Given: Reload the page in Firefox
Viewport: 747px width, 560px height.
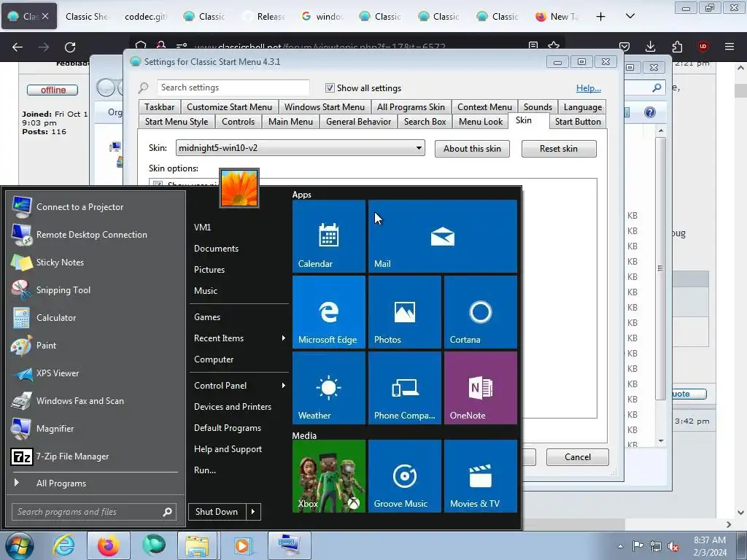Looking at the screenshot, I should (x=70, y=47).
